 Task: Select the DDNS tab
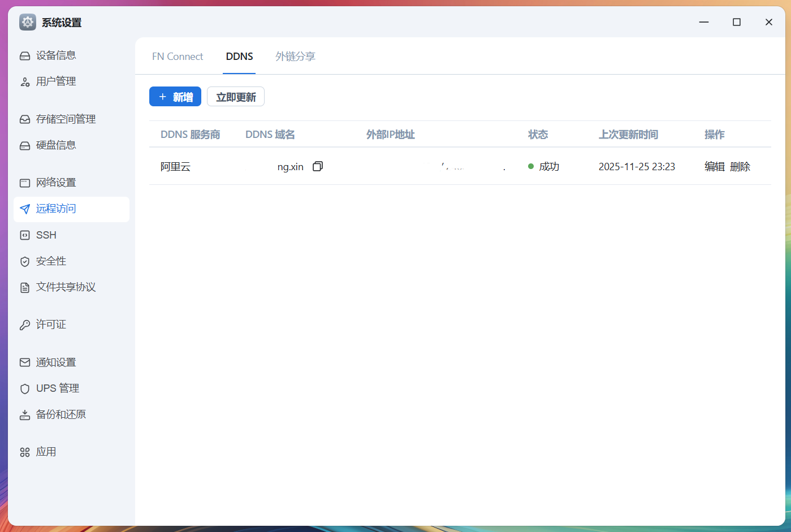point(239,57)
